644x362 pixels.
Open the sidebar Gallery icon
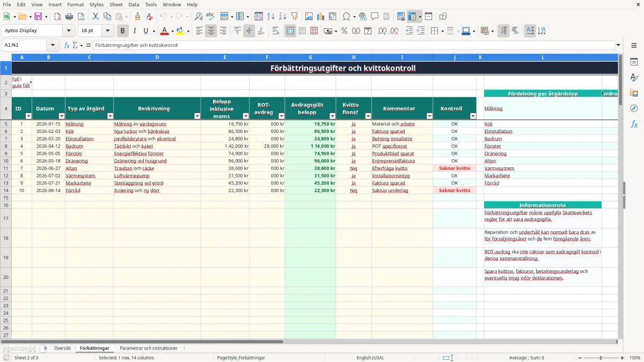pyautogui.click(x=634, y=93)
